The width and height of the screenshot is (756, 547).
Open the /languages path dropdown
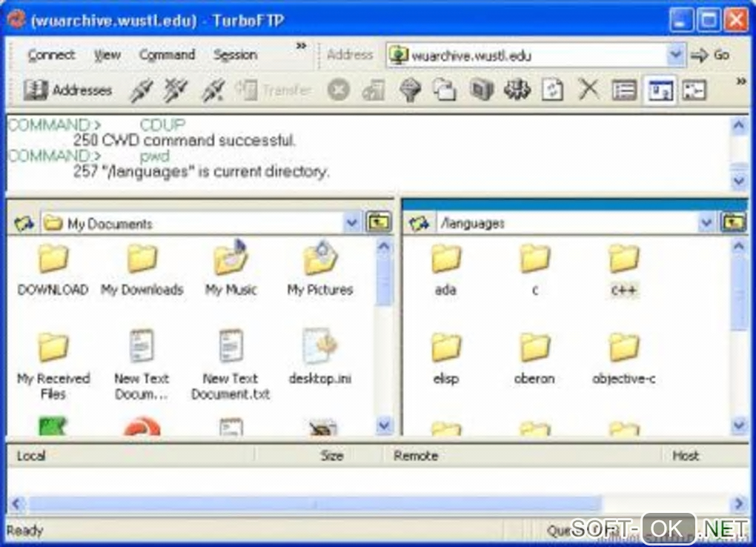tap(706, 223)
